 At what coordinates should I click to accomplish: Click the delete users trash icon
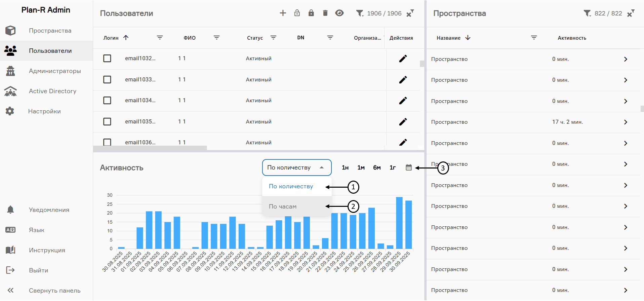(x=325, y=13)
